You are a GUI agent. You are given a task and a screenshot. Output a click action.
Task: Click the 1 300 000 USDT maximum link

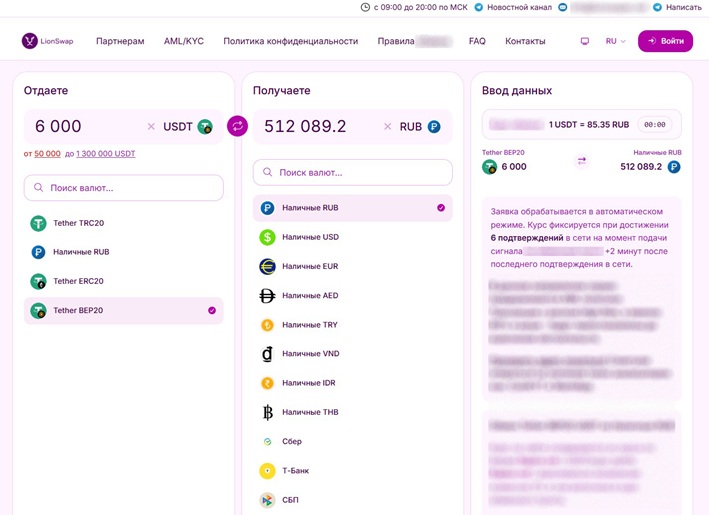point(106,154)
